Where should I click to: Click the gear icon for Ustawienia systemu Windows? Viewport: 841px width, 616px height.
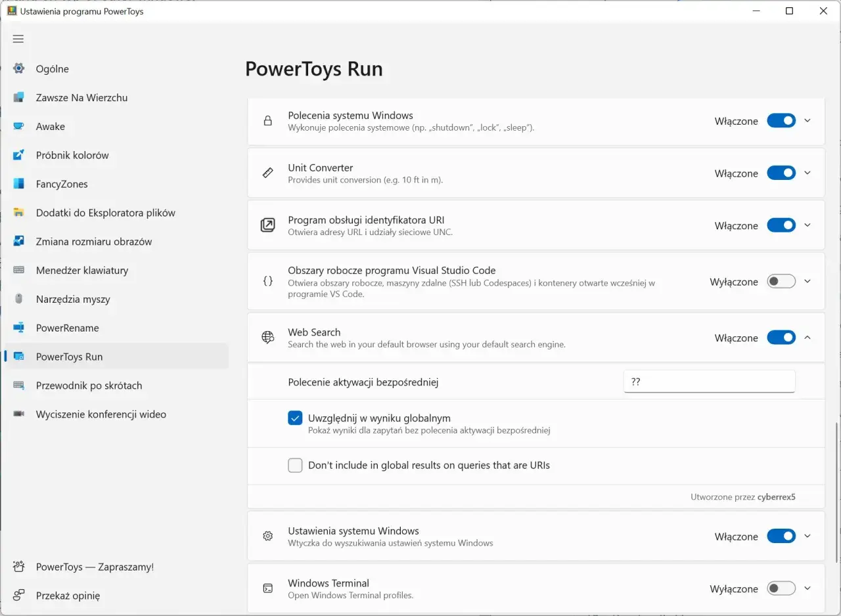[x=267, y=537]
